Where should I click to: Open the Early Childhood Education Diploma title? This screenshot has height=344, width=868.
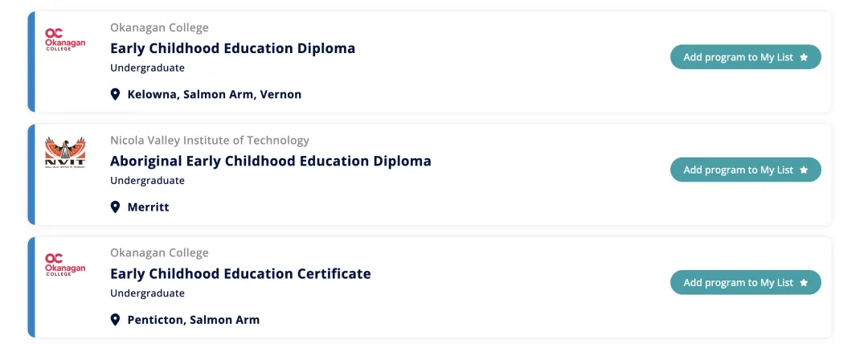click(232, 48)
